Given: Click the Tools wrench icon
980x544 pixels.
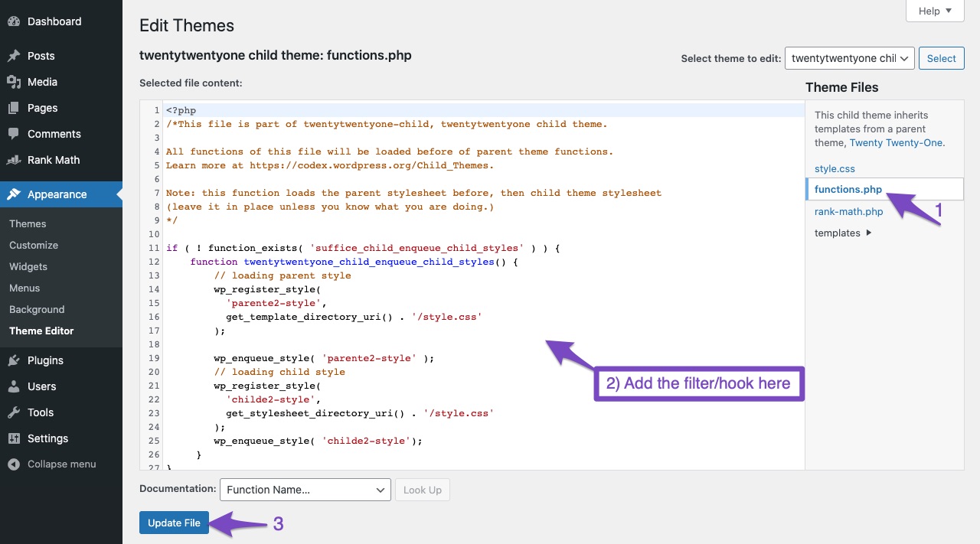Looking at the screenshot, I should [x=14, y=412].
